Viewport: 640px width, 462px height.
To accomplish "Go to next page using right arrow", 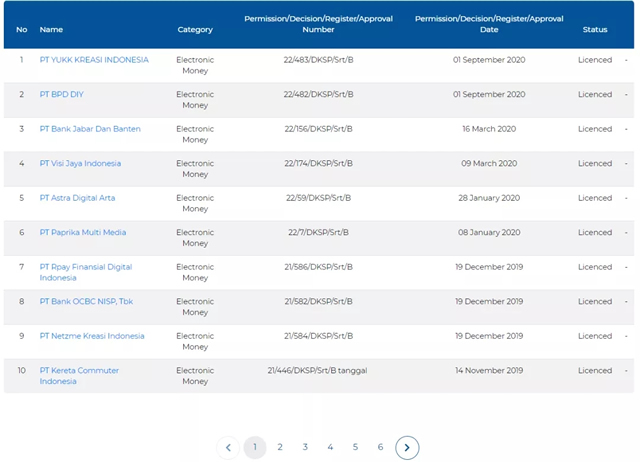I will (x=406, y=447).
